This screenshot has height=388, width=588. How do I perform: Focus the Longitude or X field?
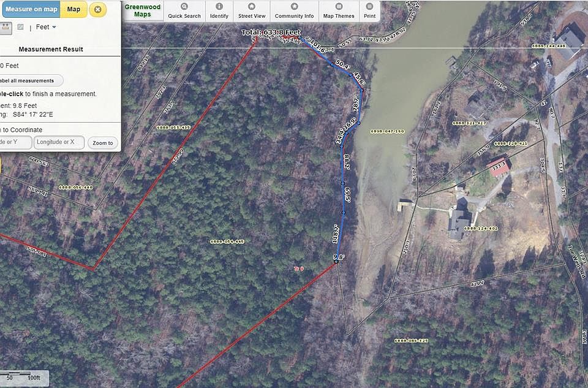pos(59,142)
